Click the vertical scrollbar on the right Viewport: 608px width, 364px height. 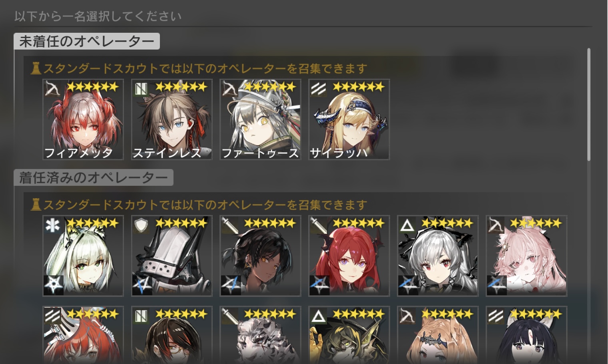589,105
